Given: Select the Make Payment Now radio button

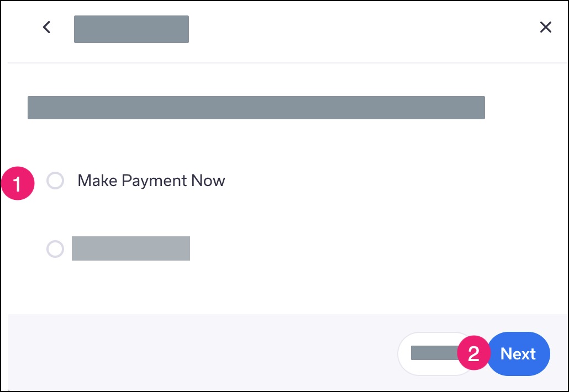Looking at the screenshot, I should [x=55, y=181].
